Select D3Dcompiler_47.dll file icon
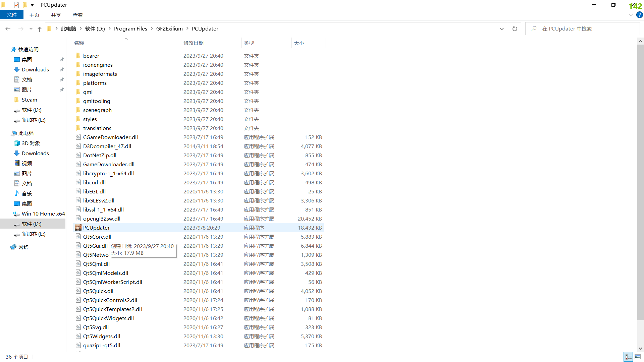The width and height of the screenshot is (644, 362). click(x=78, y=146)
